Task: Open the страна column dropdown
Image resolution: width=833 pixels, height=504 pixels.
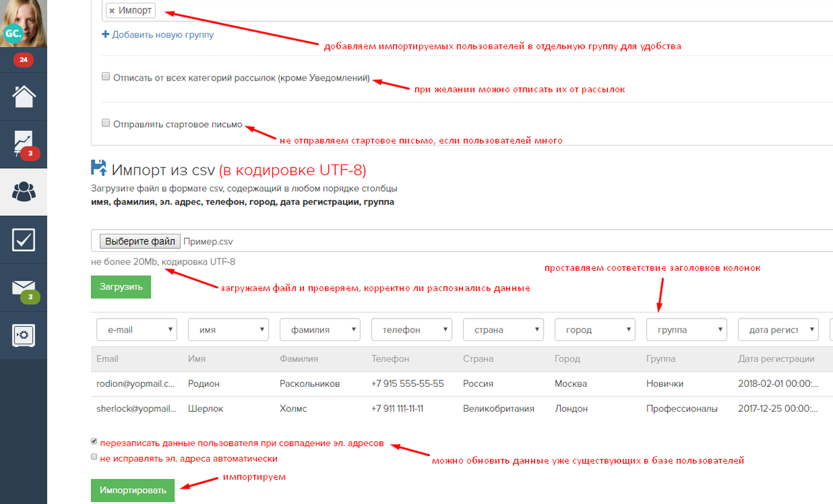Action: pos(503,330)
